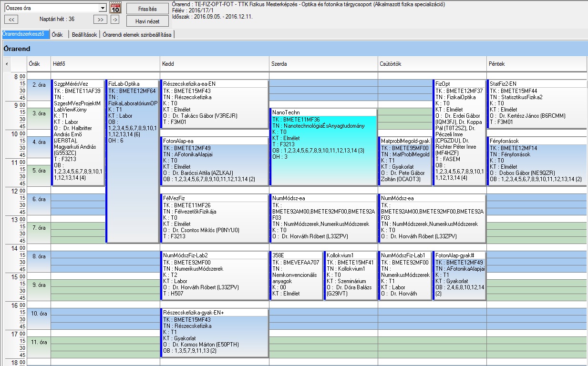Screen dimensions: 588x366
Task: Select the 358E course entry
Action: (296, 276)
